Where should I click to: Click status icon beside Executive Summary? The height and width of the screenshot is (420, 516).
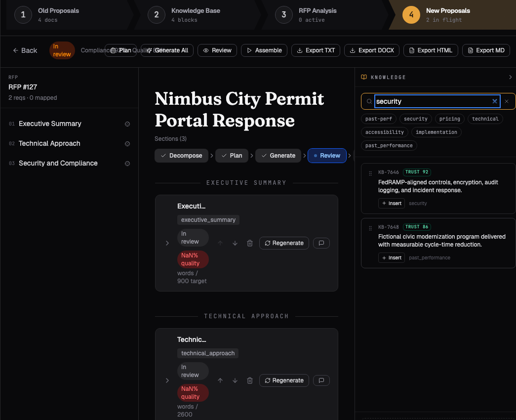(127, 124)
